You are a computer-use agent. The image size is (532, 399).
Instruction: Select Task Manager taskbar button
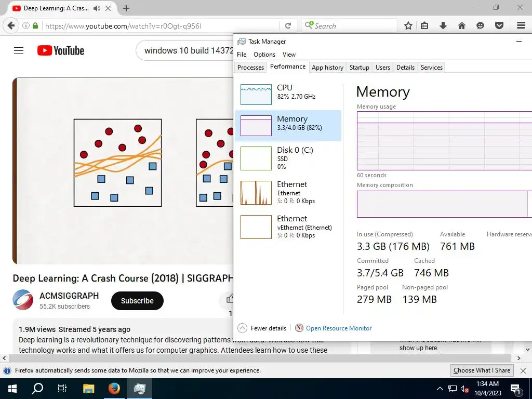coord(139,389)
